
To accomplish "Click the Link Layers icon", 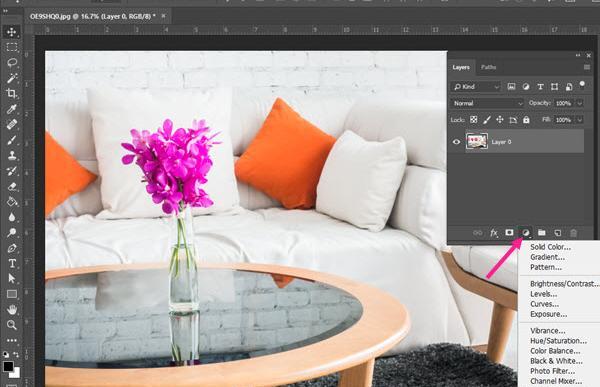I will point(477,233).
